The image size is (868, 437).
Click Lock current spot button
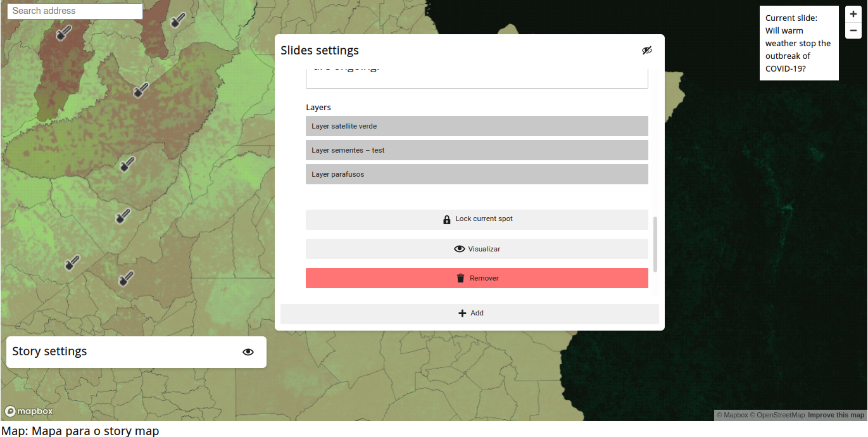point(477,219)
